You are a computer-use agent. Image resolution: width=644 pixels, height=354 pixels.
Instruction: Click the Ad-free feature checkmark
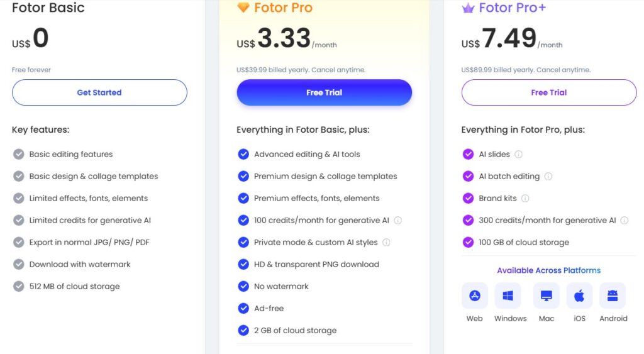[243, 309]
